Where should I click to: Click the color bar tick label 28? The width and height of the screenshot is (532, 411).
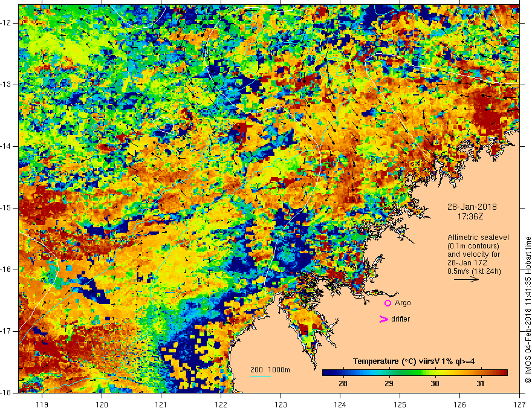[343, 384]
